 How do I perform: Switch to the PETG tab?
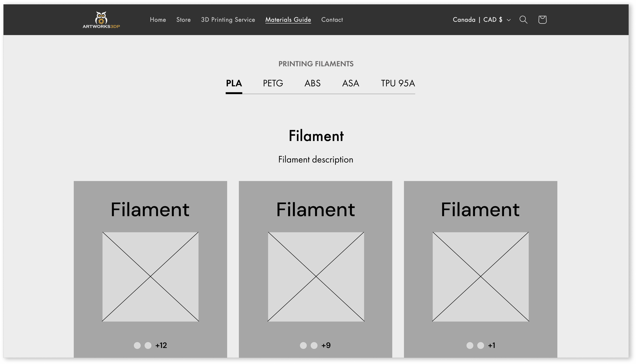click(273, 83)
